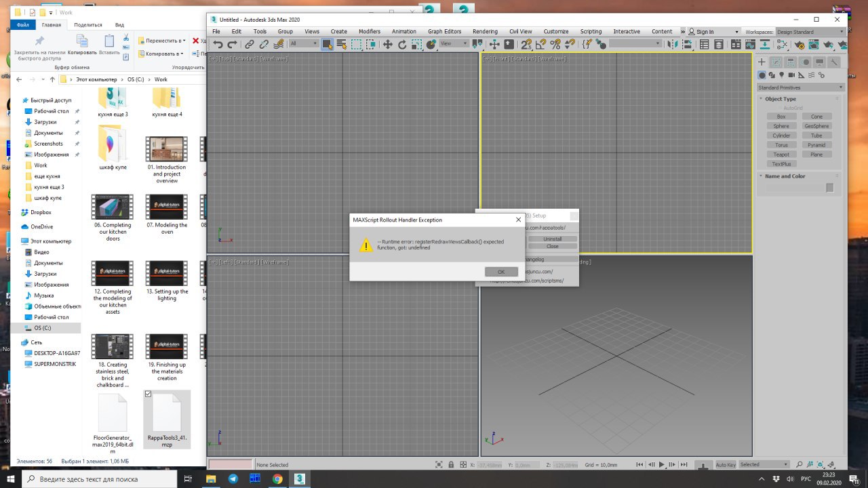This screenshot has height=488, width=868.
Task: Switch to the Modify command panel tab
Action: [x=776, y=62]
